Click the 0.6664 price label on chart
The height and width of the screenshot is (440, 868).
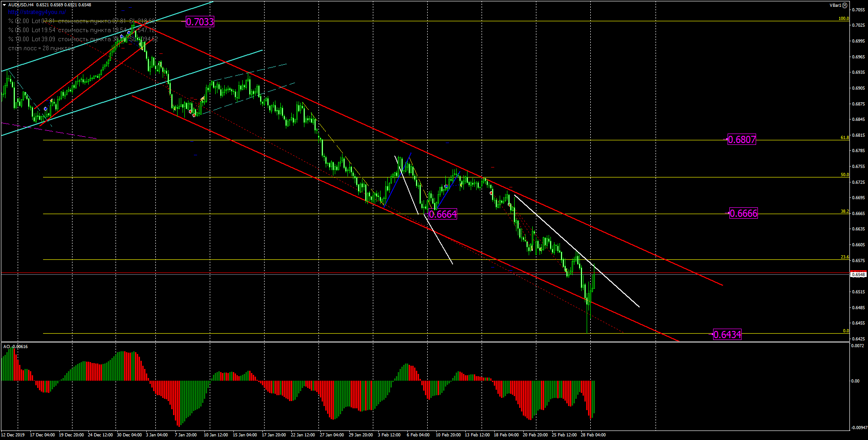click(443, 214)
